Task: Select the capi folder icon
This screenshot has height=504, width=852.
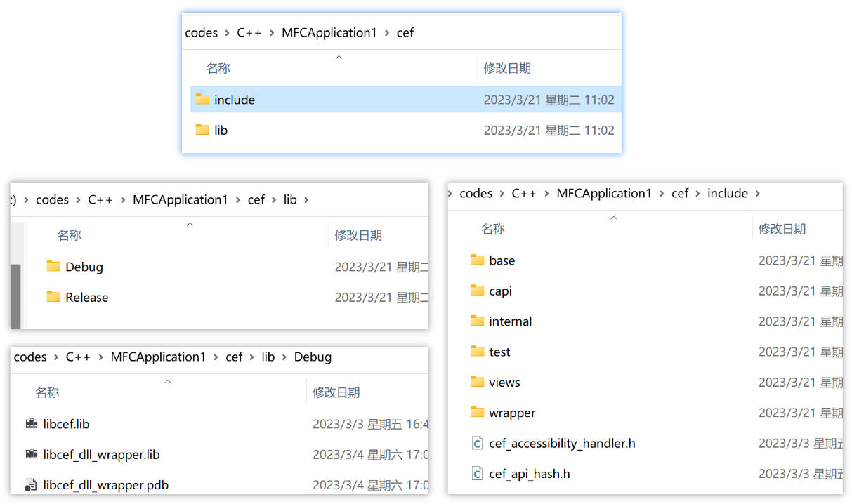Action: point(478,291)
